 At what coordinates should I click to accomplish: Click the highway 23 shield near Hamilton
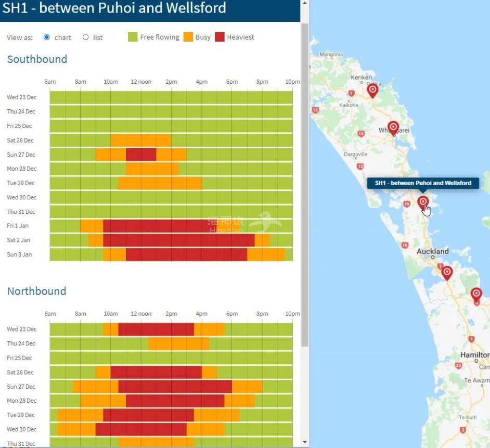click(458, 365)
